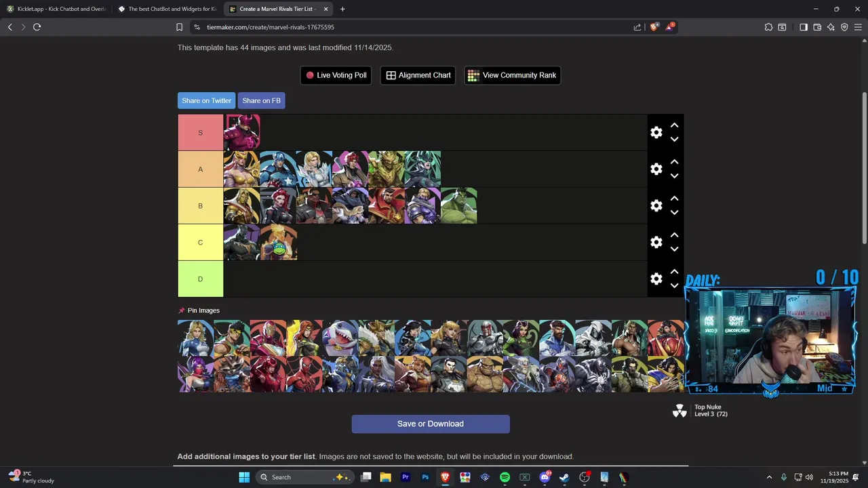Open Leo AI sparkle icon

(831, 27)
